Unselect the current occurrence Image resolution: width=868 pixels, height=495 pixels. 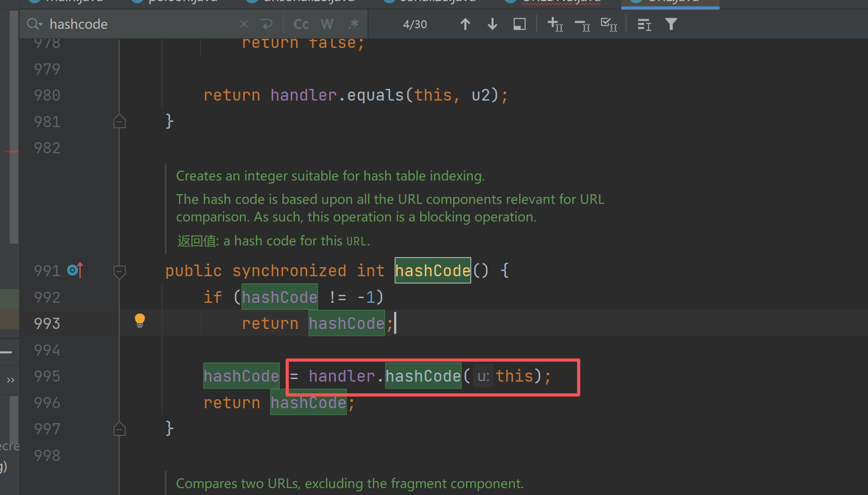pyautogui.click(x=582, y=24)
